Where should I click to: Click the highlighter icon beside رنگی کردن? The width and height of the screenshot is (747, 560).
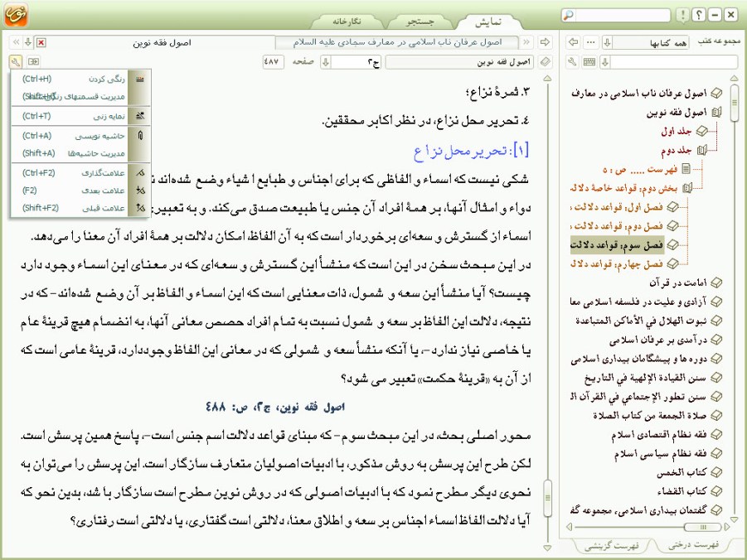tap(139, 80)
